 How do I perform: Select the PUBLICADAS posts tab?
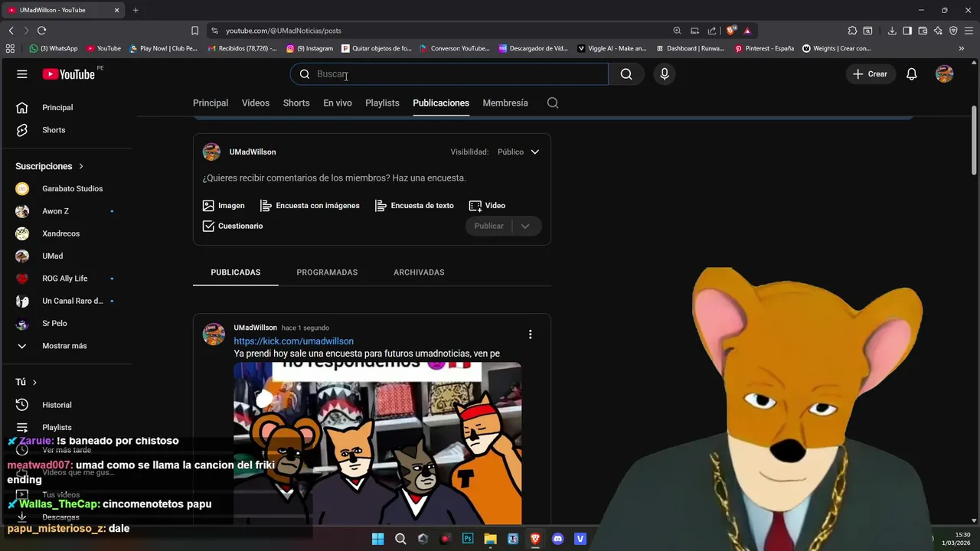pyautogui.click(x=236, y=272)
